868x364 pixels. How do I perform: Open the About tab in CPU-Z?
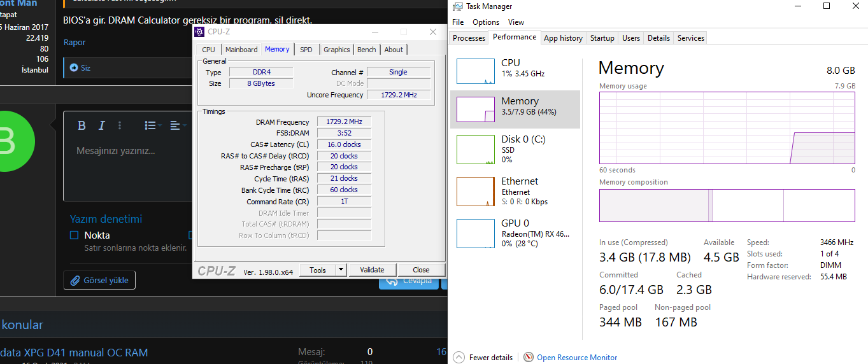(394, 50)
